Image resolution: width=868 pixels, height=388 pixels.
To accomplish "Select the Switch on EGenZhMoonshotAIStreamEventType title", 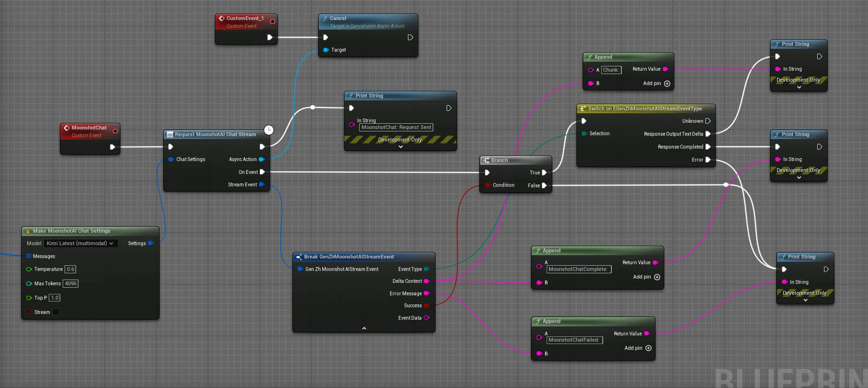I will 645,108.
